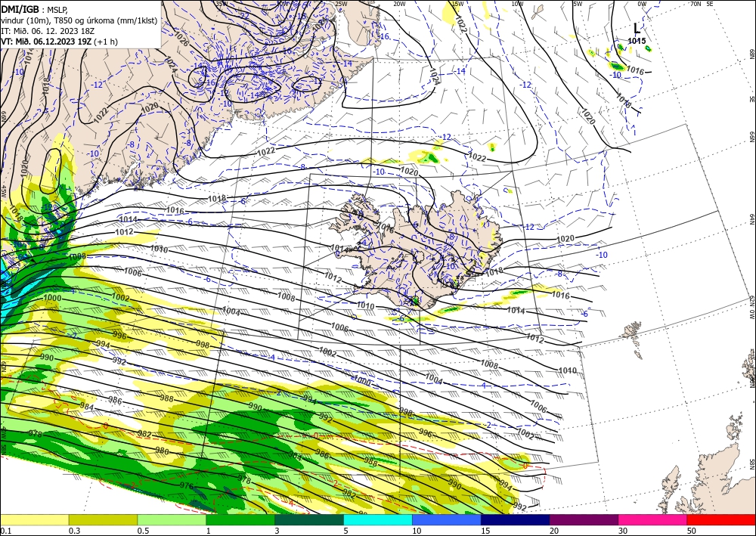The height and width of the screenshot is (536, 756).
Task: Select the pink 30–50 mm legend swatch
Action: [653, 519]
